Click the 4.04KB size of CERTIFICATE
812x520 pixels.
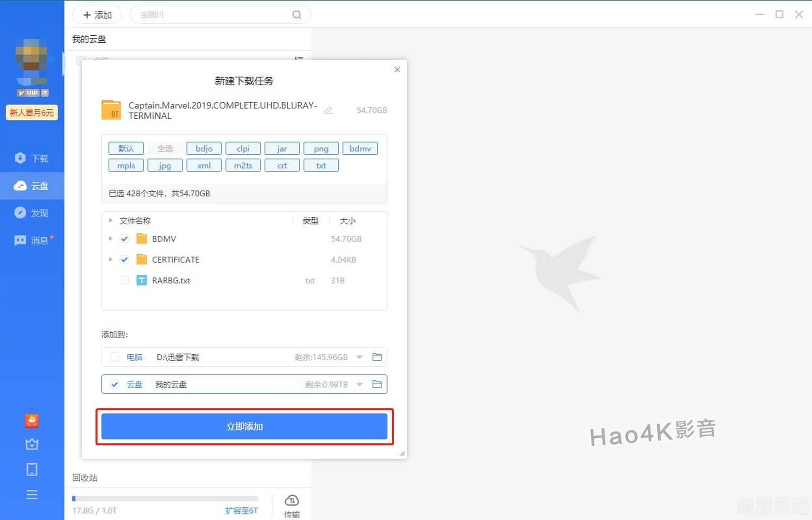click(343, 260)
